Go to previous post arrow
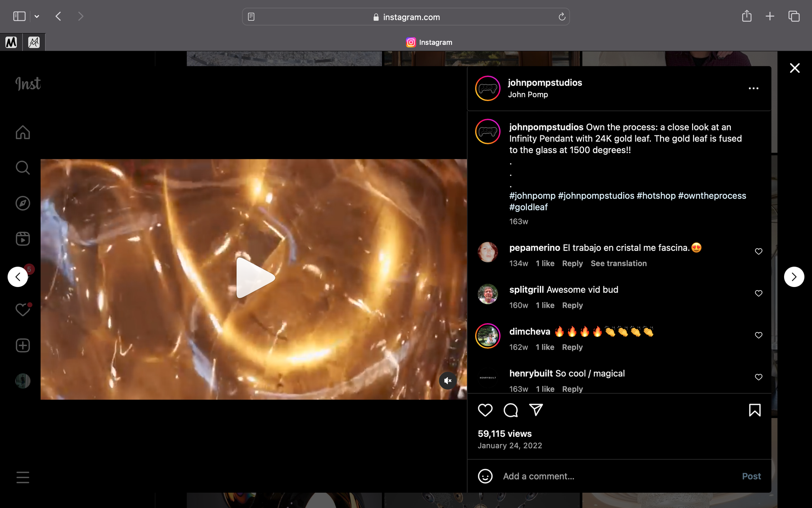The height and width of the screenshot is (508, 812). pos(18,277)
